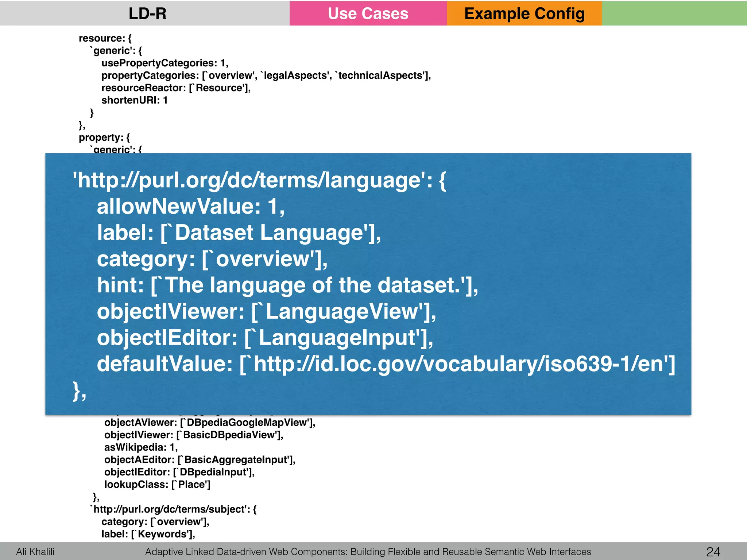Click 'objectIViewer: [`LanguageView'],' line
The height and width of the screenshot is (560, 747).
[267, 312]
